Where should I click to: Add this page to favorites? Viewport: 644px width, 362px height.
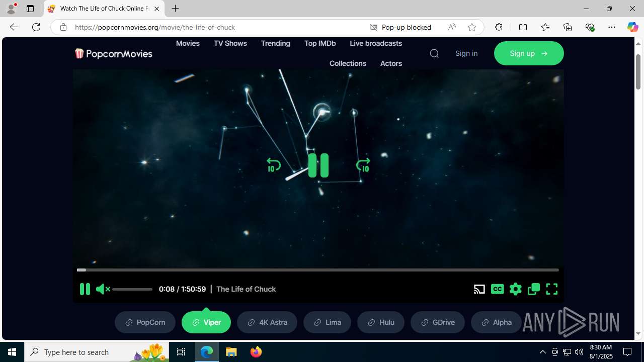(x=472, y=27)
